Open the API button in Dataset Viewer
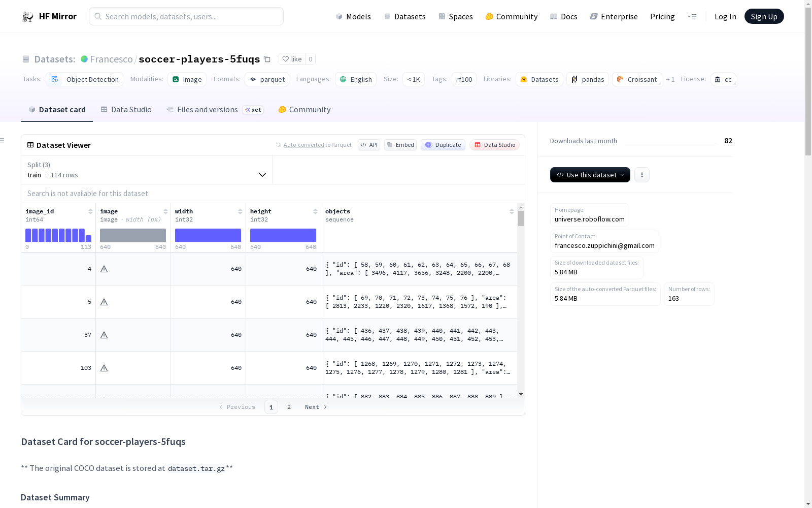Screen dimensions: 812x508 [369, 145]
